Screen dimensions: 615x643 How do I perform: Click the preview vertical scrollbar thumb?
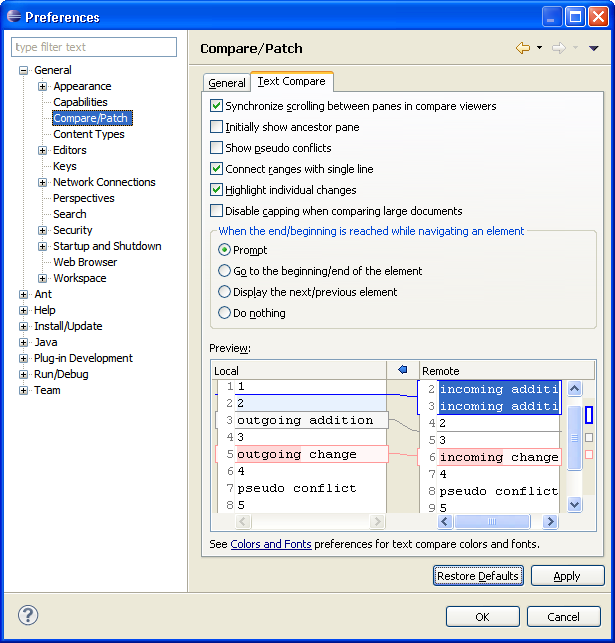coord(574,438)
